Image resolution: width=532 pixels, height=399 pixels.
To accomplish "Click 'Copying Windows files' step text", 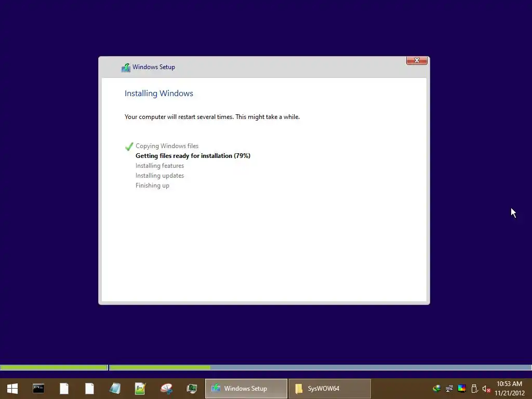I will [167, 146].
